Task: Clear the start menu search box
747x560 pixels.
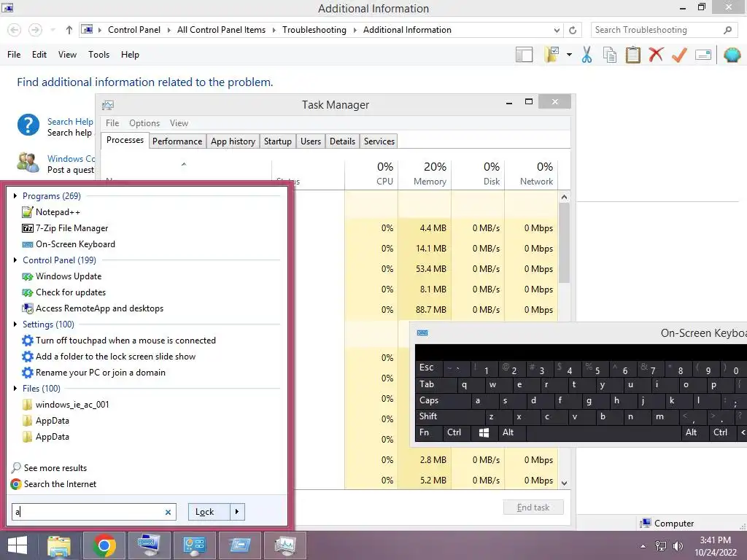Action: [x=168, y=513]
